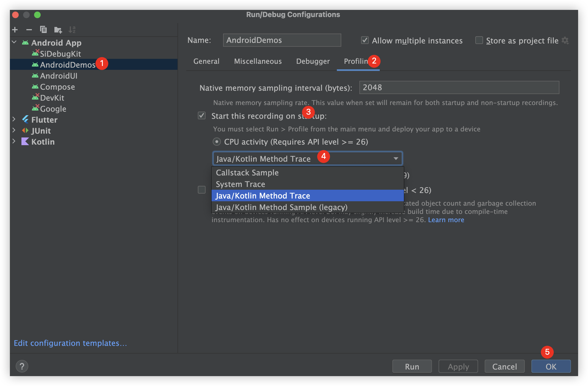
Task: Open the help question mark button
Action: (22, 366)
